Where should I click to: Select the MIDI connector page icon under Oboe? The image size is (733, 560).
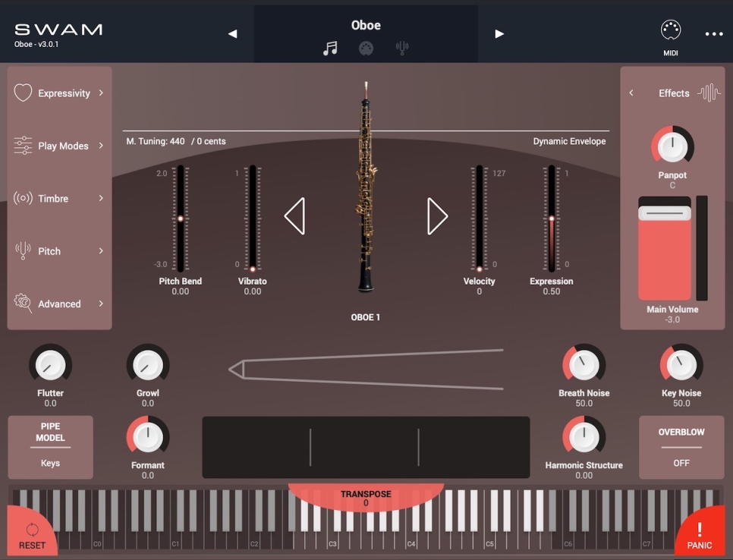(x=366, y=48)
